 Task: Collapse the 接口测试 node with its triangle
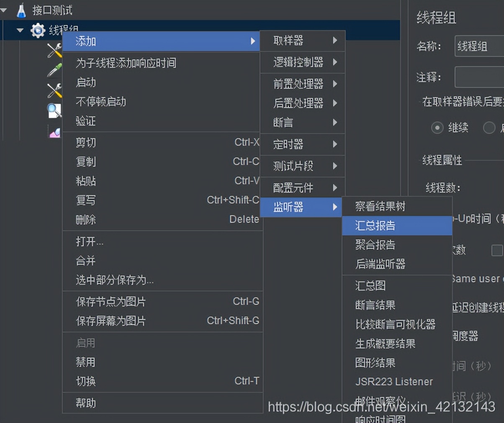[4, 9]
